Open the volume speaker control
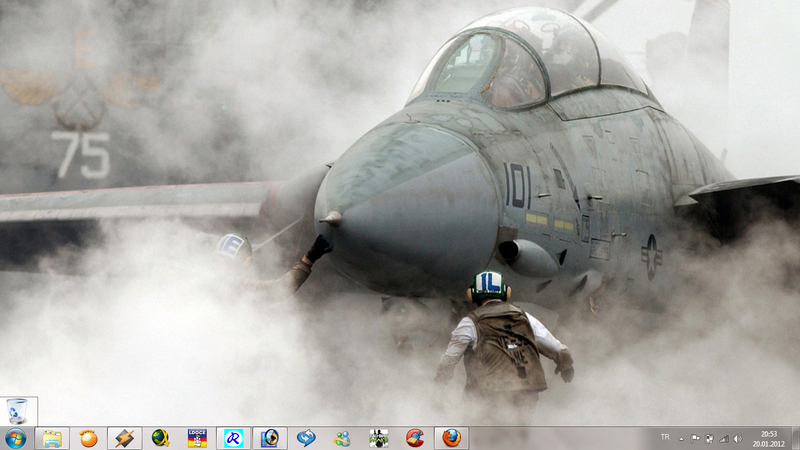 737,438
